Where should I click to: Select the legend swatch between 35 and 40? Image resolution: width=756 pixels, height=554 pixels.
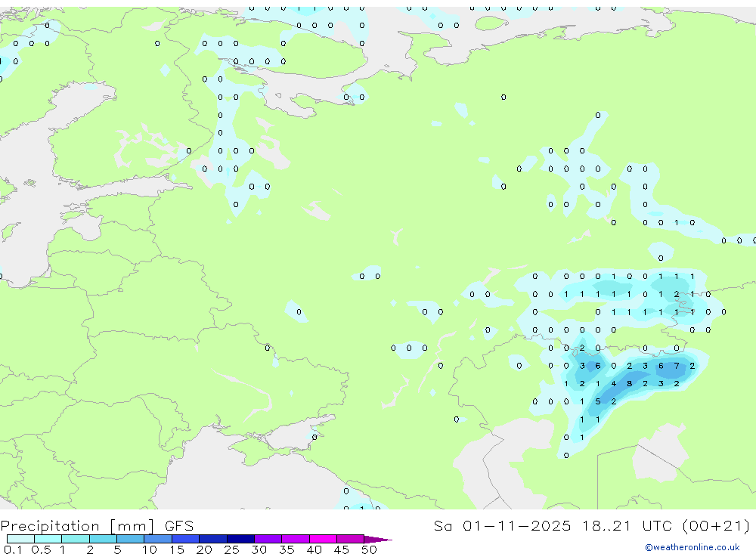pyautogui.click(x=296, y=539)
